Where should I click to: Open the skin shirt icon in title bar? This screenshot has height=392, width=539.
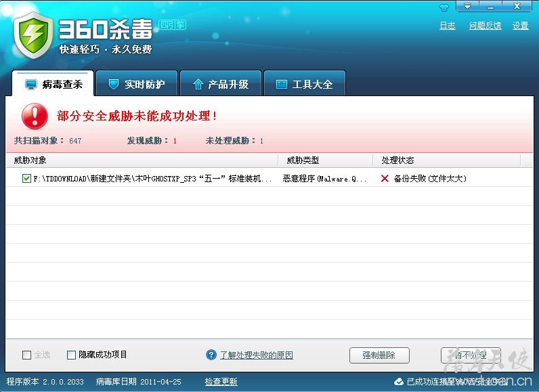pos(444,7)
